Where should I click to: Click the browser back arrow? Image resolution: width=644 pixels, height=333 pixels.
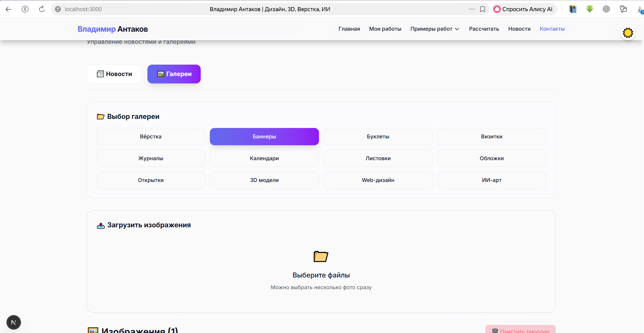8,9
